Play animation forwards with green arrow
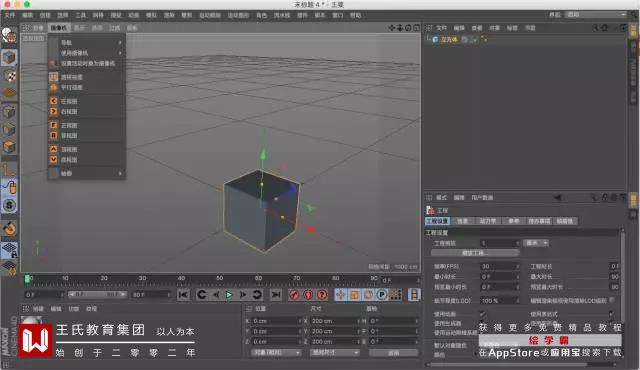Screen dimensions: 640x370 [229, 295]
